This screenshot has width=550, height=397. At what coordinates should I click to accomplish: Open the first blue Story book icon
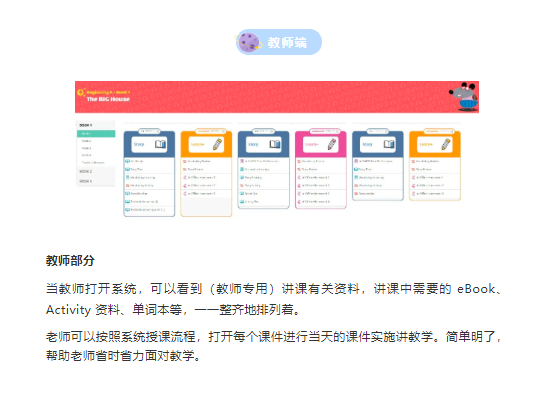click(x=160, y=144)
